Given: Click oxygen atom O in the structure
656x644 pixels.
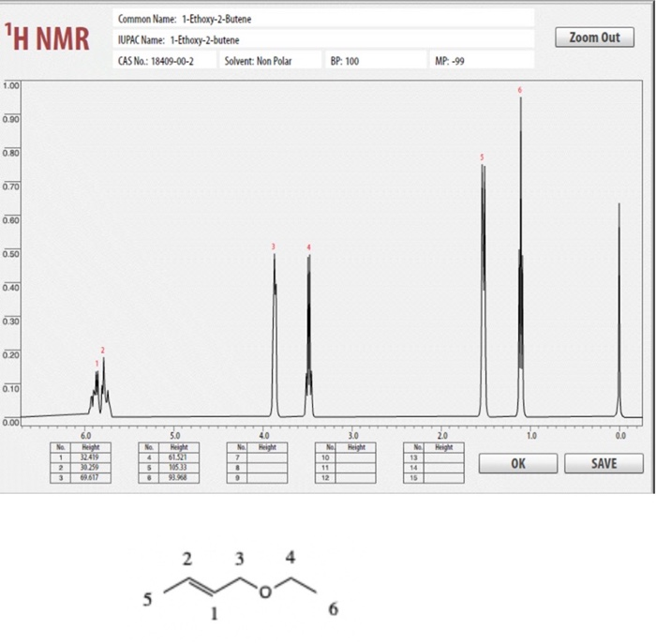Looking at the screenshot, I should pyautogui.click(x=265, y=592).
